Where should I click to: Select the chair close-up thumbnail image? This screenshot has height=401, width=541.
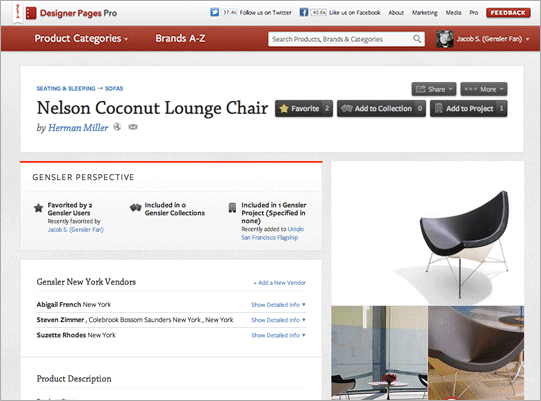coord(476,353)
